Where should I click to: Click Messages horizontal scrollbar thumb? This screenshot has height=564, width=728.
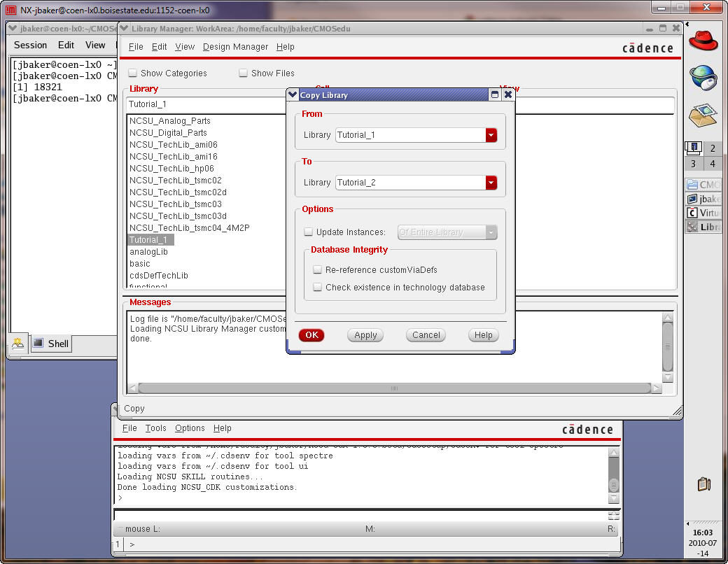394,388
